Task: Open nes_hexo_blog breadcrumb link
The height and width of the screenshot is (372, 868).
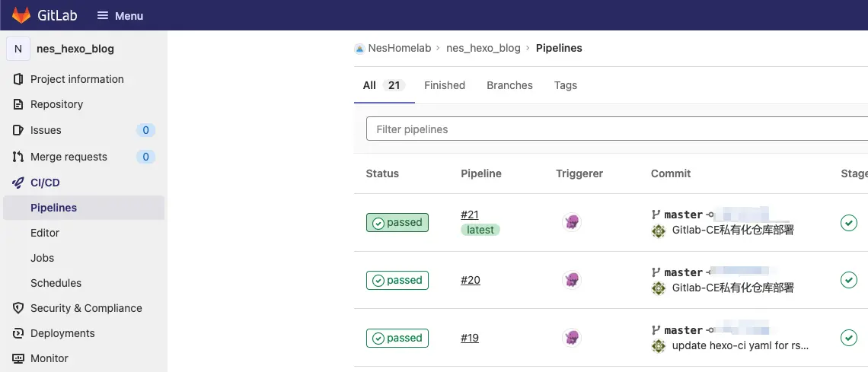Action: (x=483, y=48)
